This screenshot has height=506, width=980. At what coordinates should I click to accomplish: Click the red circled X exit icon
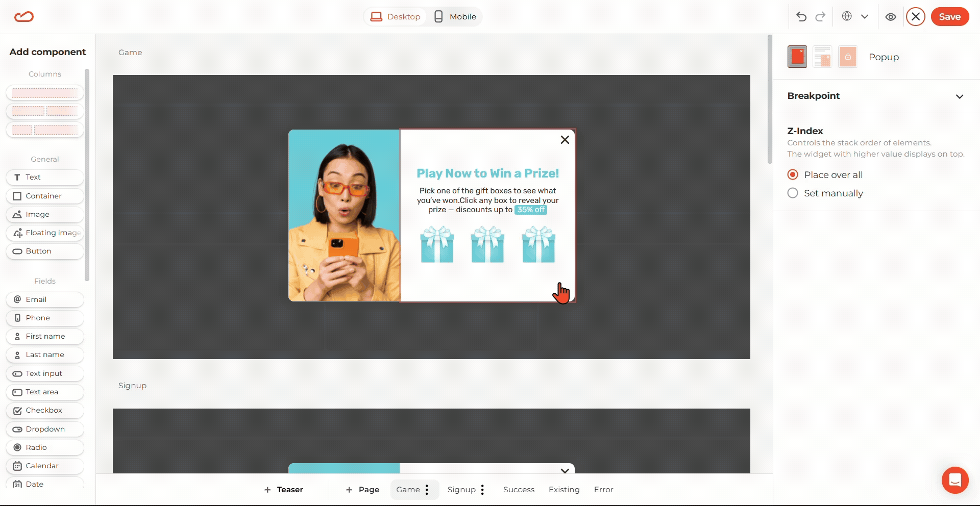[916, 17]
